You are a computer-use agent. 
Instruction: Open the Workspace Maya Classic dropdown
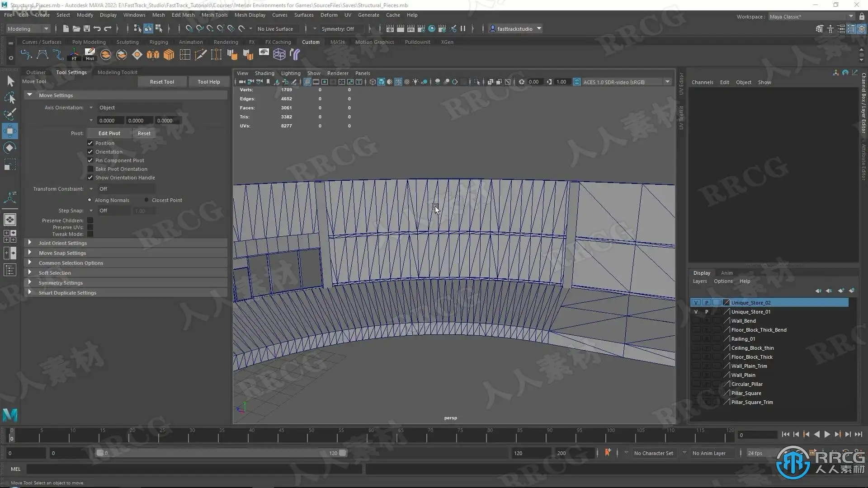tap(811, 16)
